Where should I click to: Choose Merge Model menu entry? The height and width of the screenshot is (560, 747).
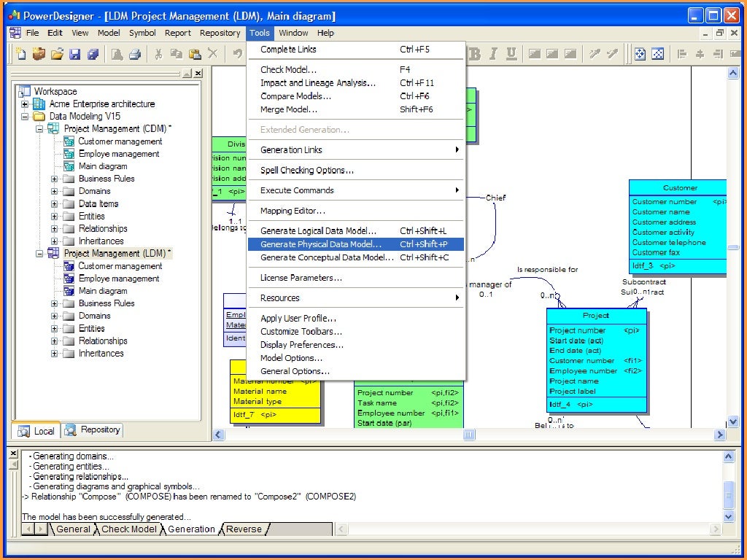pos(355,109)
